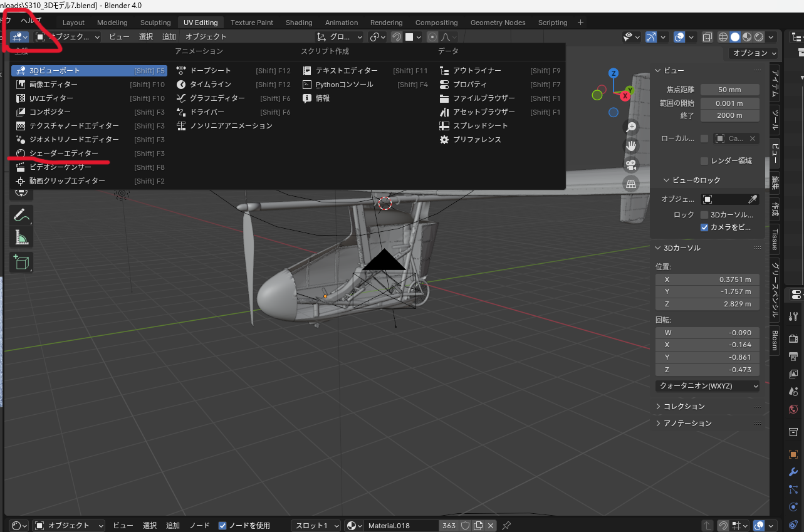
Task: Select テクスチャノードエディター entry
Action: click(88, 126)
